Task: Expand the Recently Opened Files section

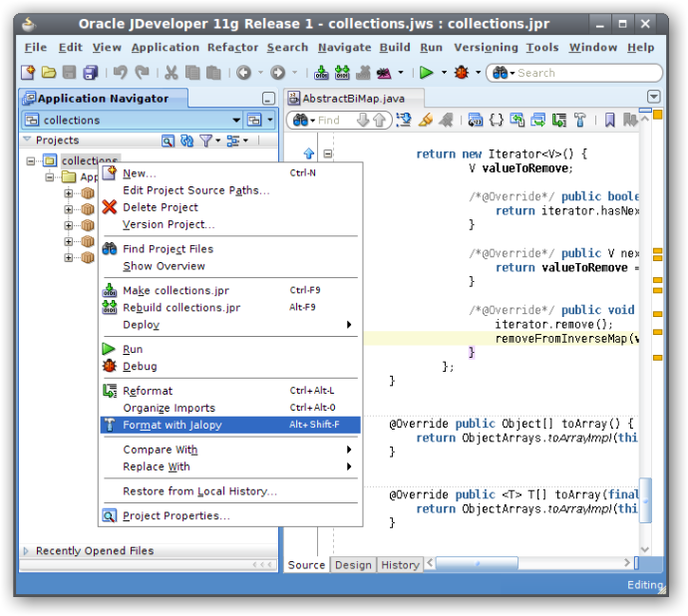Action: (26, 551)
